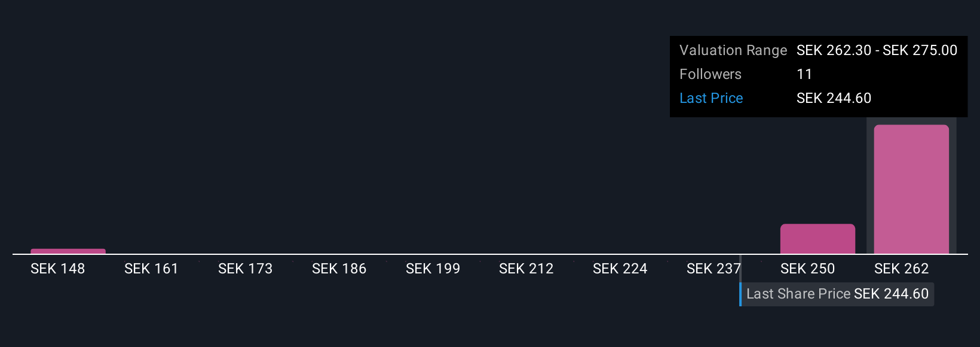
Task: Select the SEK 224 axis label
Action: 620,269
